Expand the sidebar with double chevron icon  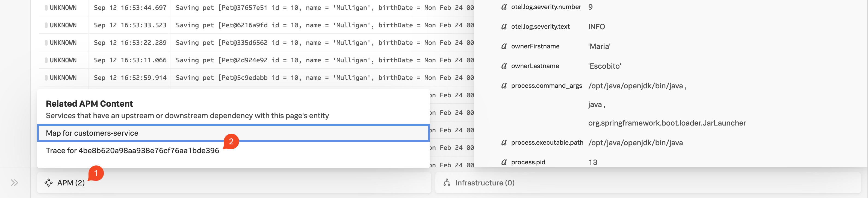pyautogui.click(x=14, y=183)
